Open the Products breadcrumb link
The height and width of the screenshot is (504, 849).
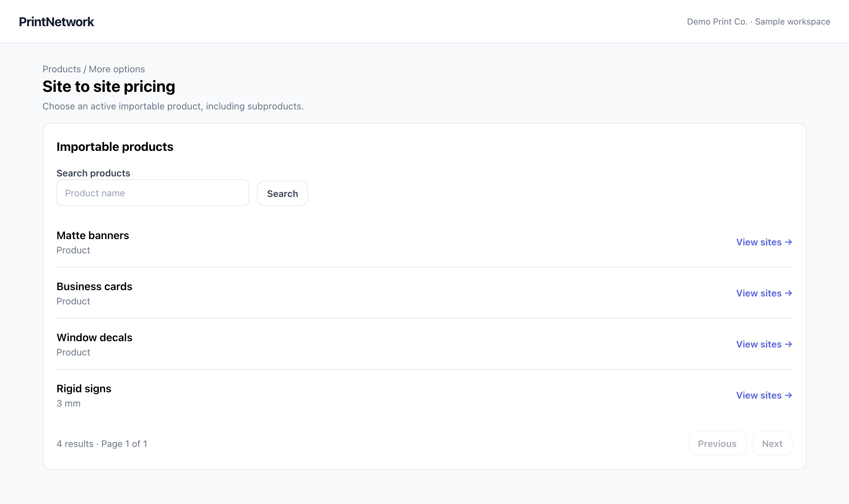click(x=61, y=69)
